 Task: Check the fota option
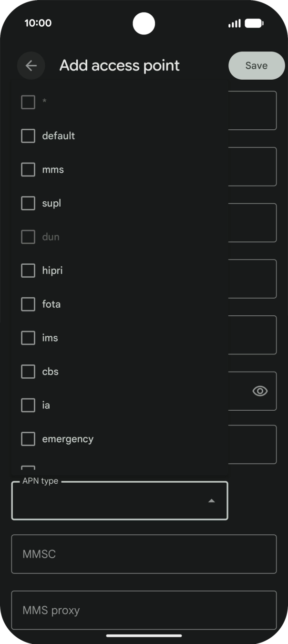28,304
